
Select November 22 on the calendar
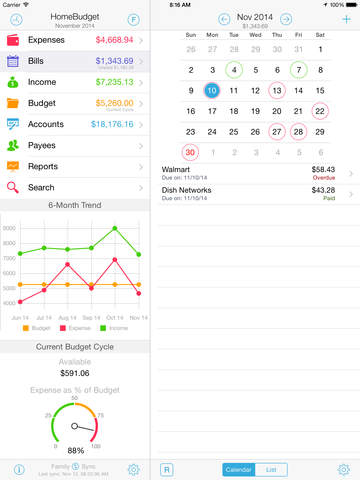pos(320,111)
